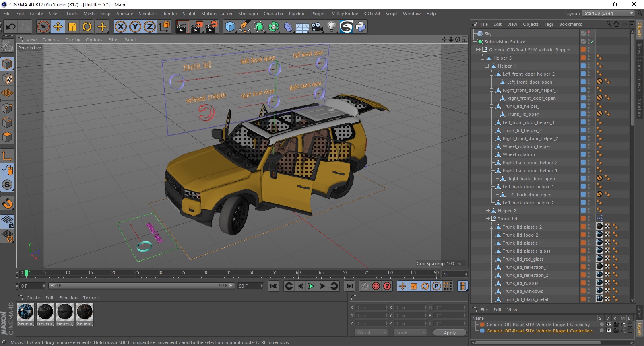Screen dimensions: 644x346
Task: Expand the Helper_2 node
Action: coord(487,211)
